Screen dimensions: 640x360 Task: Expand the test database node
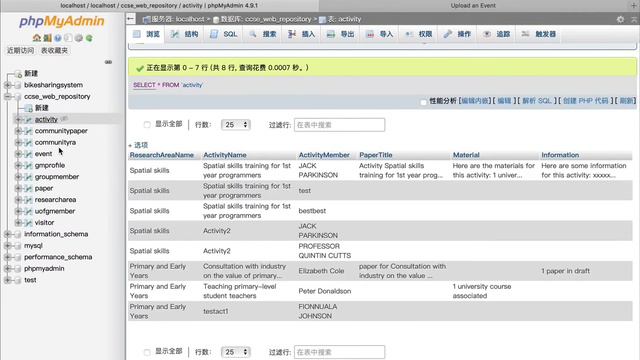7,280
